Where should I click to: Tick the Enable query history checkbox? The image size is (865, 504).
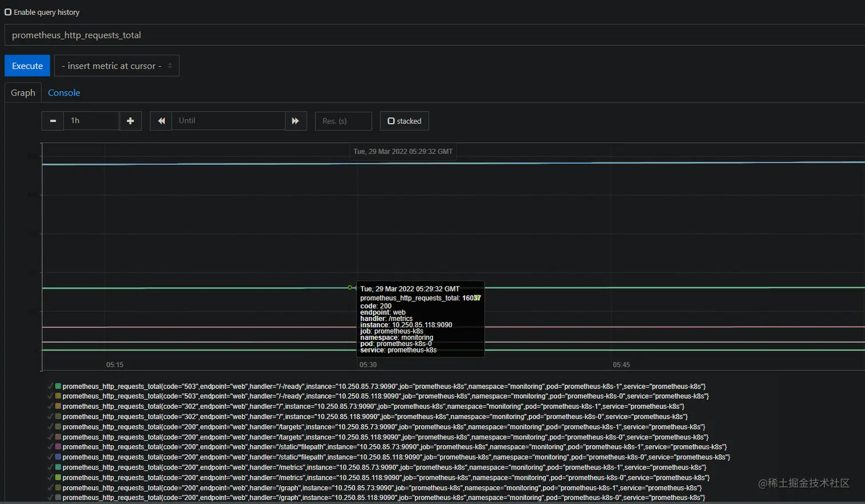coord(8,12)
